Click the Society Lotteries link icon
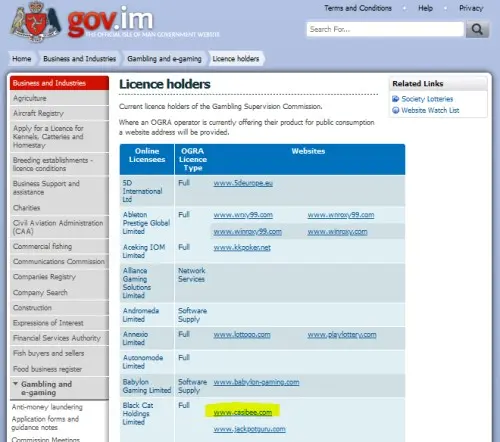Viewport: 500px width, 442px height. coord(396,99)
